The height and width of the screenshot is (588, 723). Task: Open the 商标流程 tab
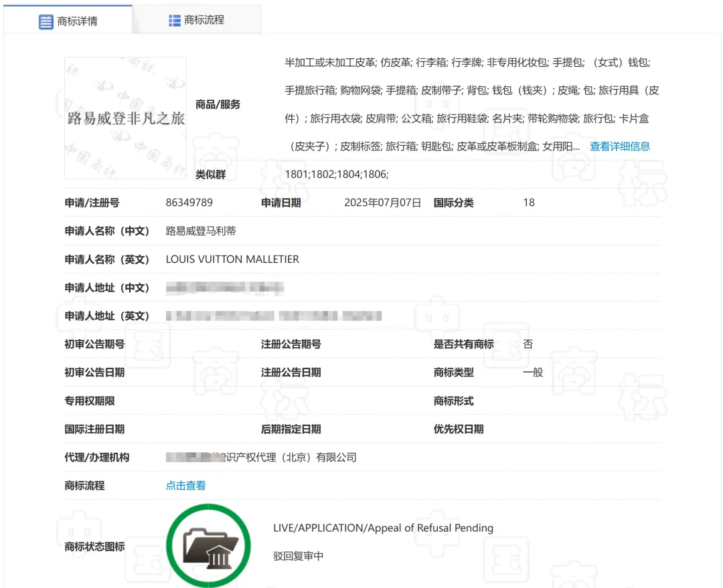[x=196, y=20]
